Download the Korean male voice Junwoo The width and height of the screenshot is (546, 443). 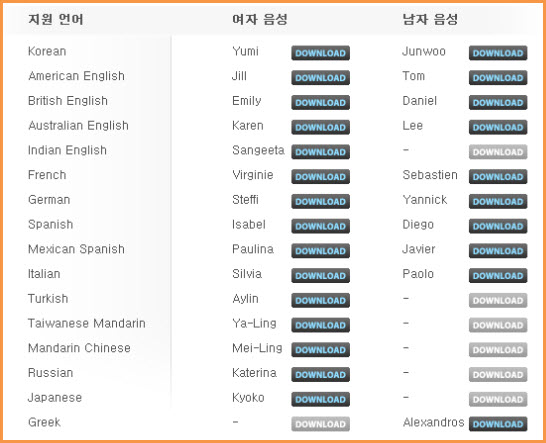pyautogui.click(x=498, y=53)
